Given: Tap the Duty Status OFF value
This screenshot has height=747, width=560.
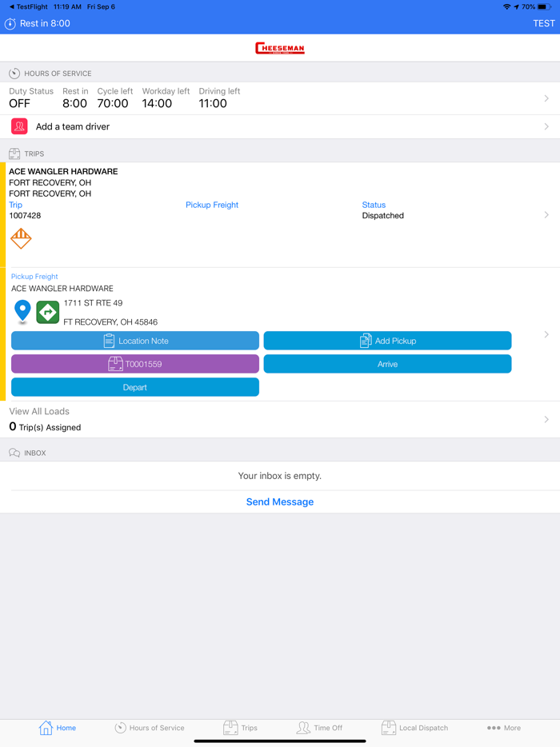Looking at the screenshot, I should click(19, 103).
